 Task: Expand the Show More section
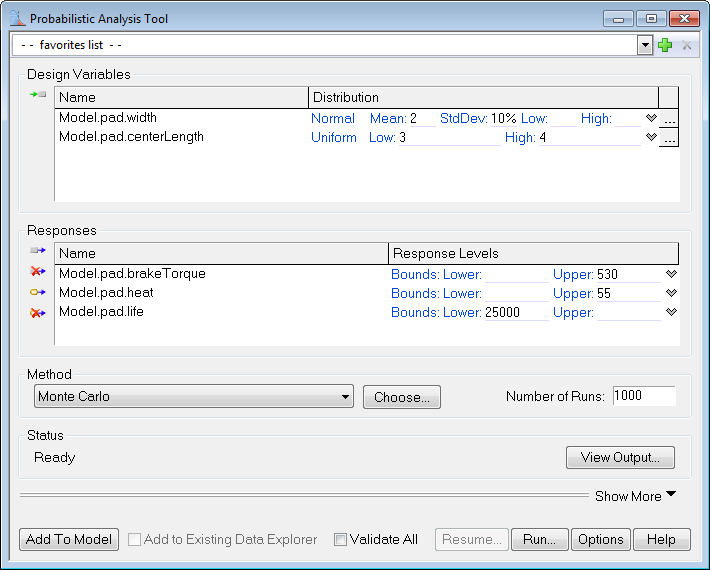[636, 496]
